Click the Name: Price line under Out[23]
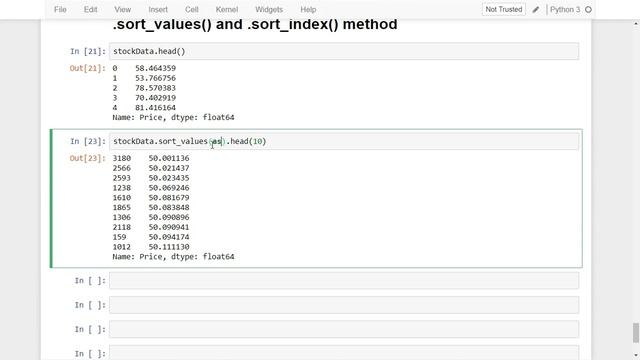The height and width of the screenshot is (360, 640). (x=173, y=257)
